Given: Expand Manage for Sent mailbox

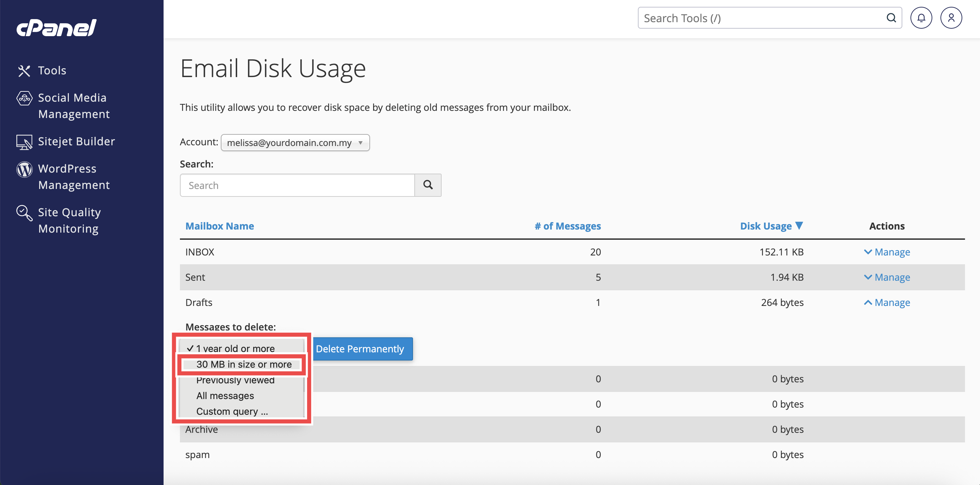Looking at the screenshot, I should pos(887,277).
